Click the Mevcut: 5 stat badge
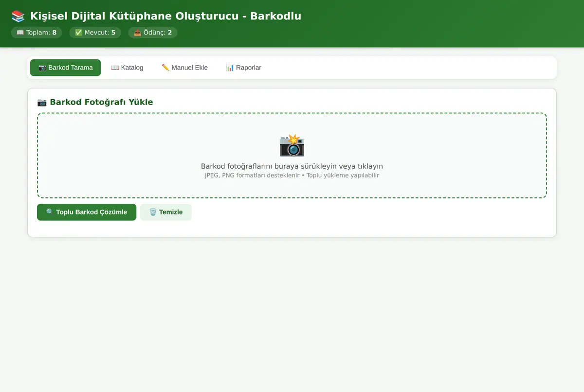This screenshot has width=584, height=392. click(x=95, y=33)
